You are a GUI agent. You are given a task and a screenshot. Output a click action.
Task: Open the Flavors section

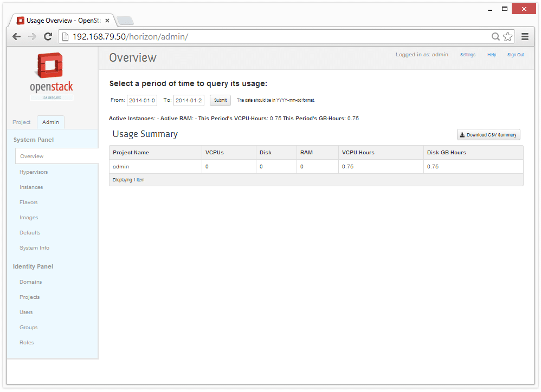pyautogui.click(x=29, y=202)
